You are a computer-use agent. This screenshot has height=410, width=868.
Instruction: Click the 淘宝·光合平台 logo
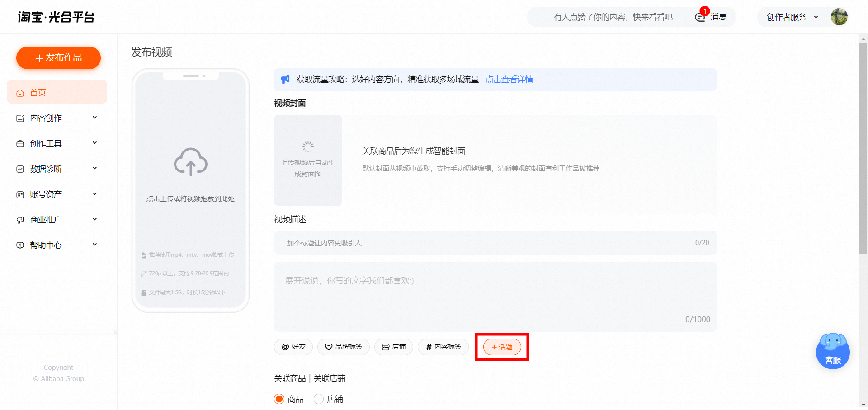(x=56, y=17)
